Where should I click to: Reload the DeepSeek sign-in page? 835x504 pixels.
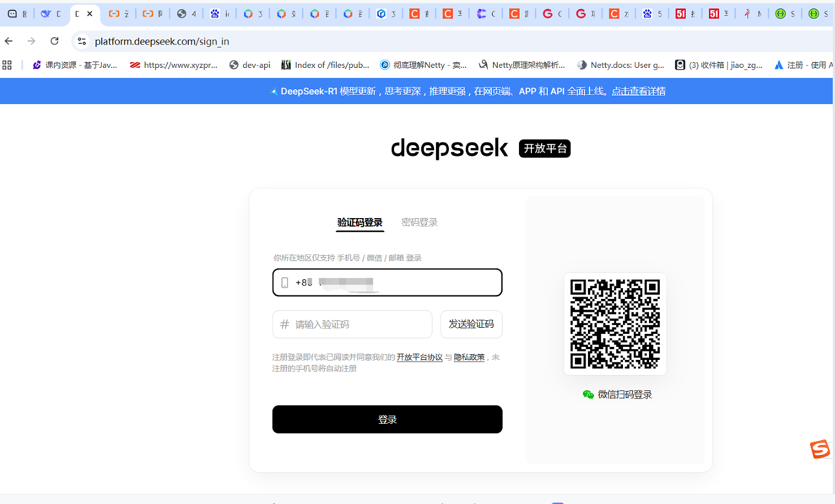[x=54, y=41]
